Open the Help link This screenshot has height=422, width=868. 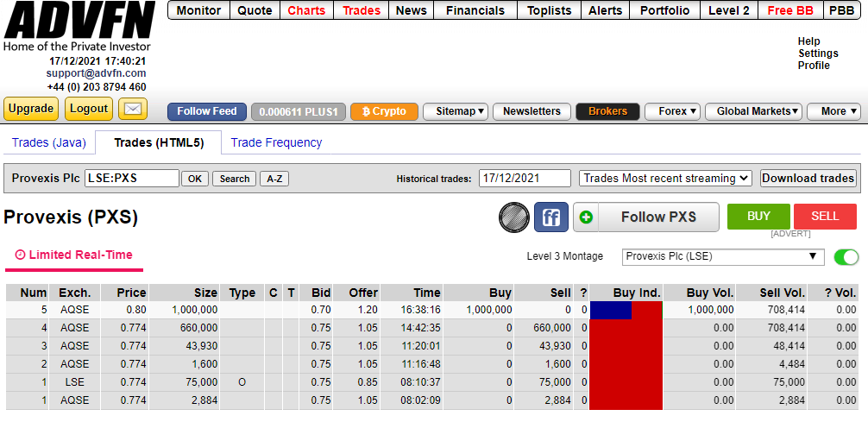[808, 41]
